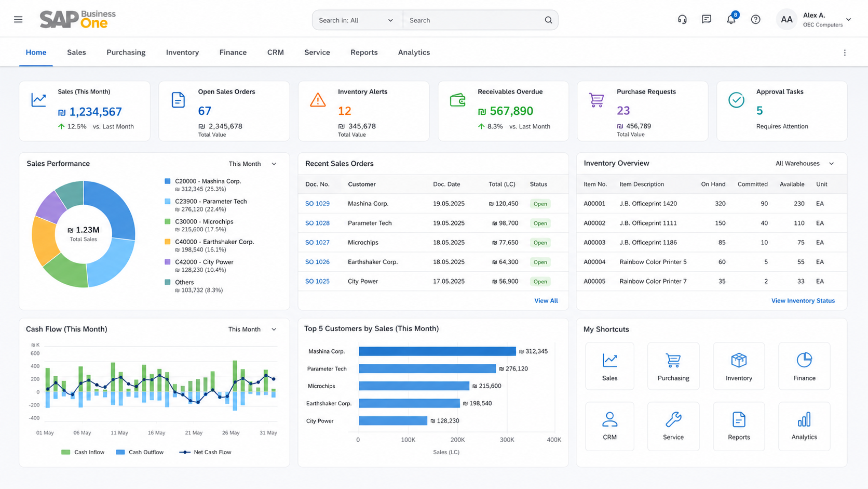
Task: Open the Purchasing shortcut cart tile
Action: pyautogui.click(x=673, y=366)
